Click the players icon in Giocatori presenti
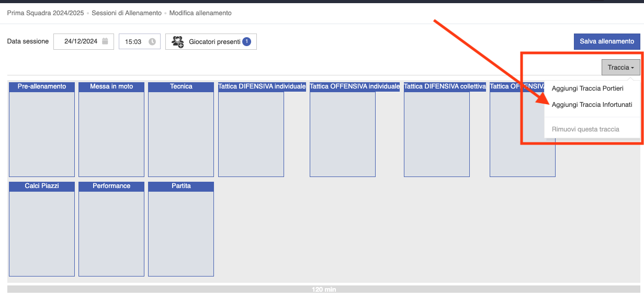 pos(178,42)
